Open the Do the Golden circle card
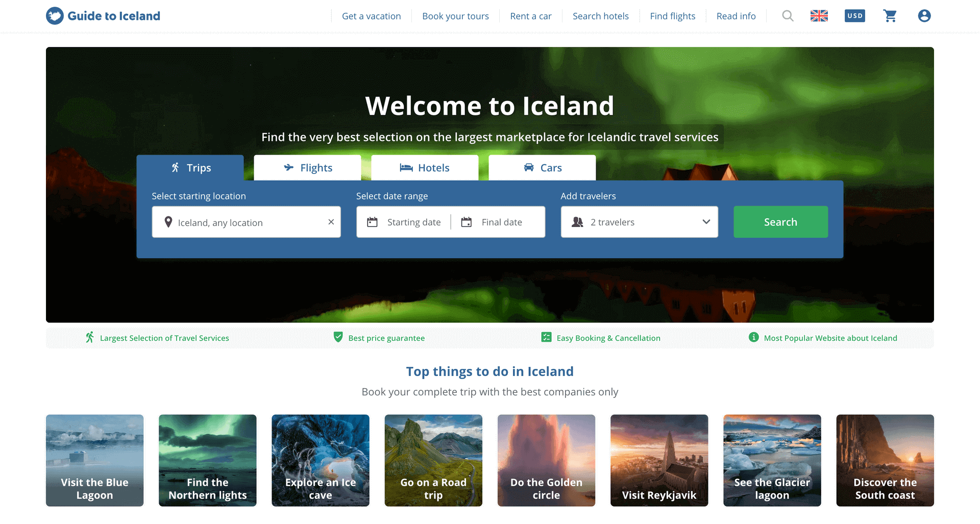Viewport: 980px width, 524px height. (546, 460)
